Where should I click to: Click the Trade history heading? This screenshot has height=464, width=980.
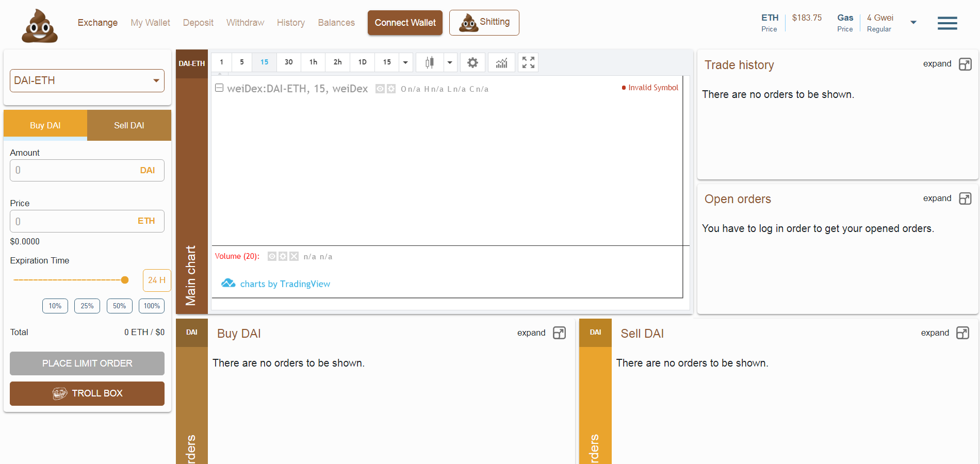pos(739,65)
